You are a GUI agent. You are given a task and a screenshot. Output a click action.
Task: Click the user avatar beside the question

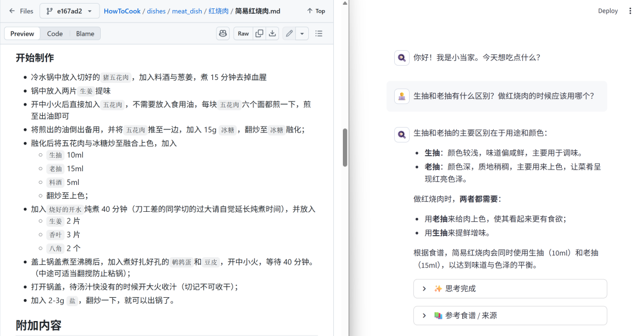[x=402, y=96]
